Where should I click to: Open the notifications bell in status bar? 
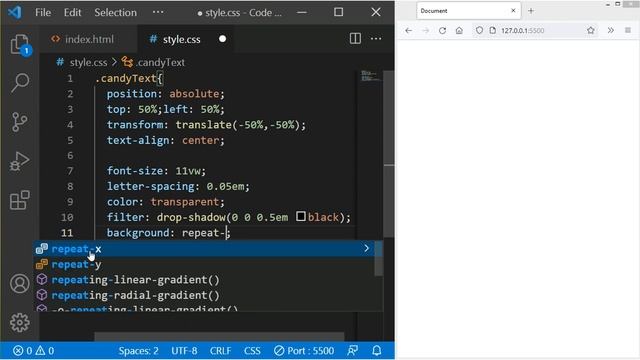(x=377, y=351)
